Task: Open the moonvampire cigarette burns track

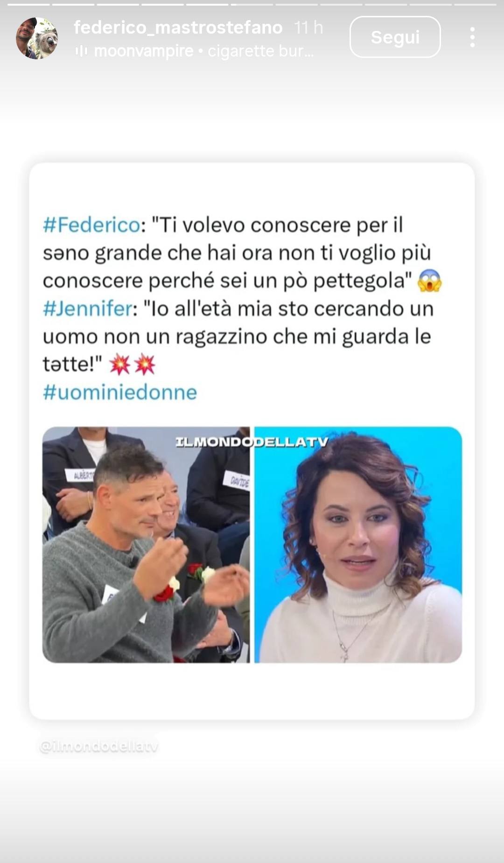Action: tap(203, 51)
